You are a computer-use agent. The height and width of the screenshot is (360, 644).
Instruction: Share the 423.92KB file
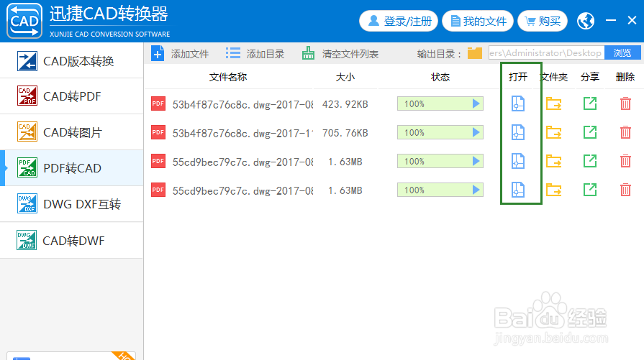click(x=590, y=103)
